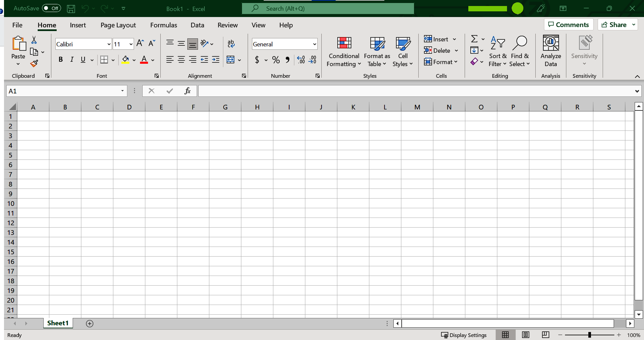Click Increase Font Size icon
The image size is (644, 340).
click(140, 43)
